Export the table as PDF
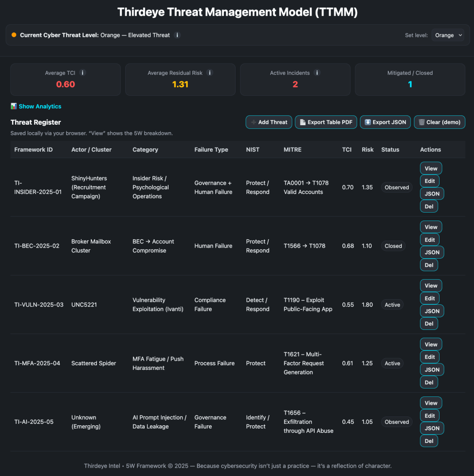 [326, 122]
